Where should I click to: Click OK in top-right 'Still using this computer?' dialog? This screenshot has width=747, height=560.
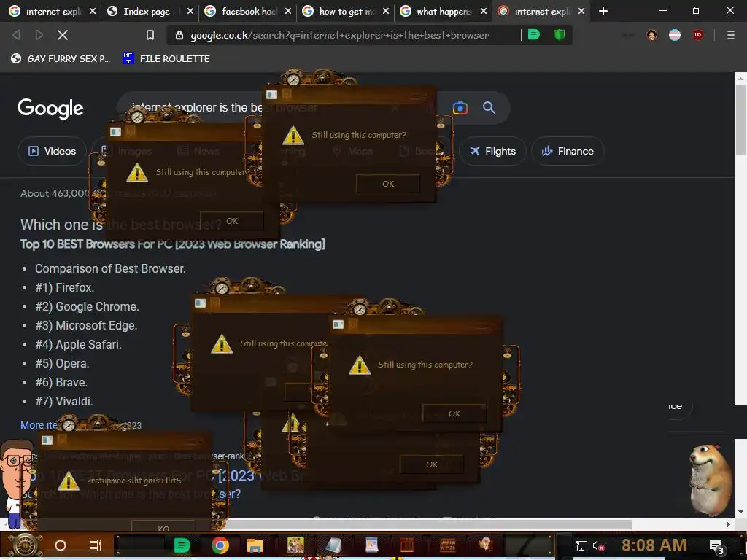[388, 184]
